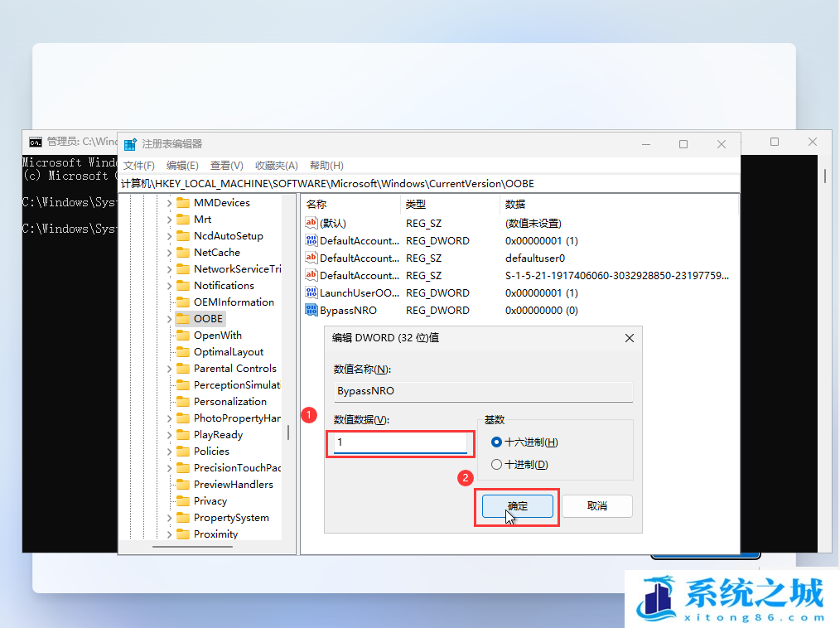
Task: Maximize the Registry Editor window
Action: [683, 144]
